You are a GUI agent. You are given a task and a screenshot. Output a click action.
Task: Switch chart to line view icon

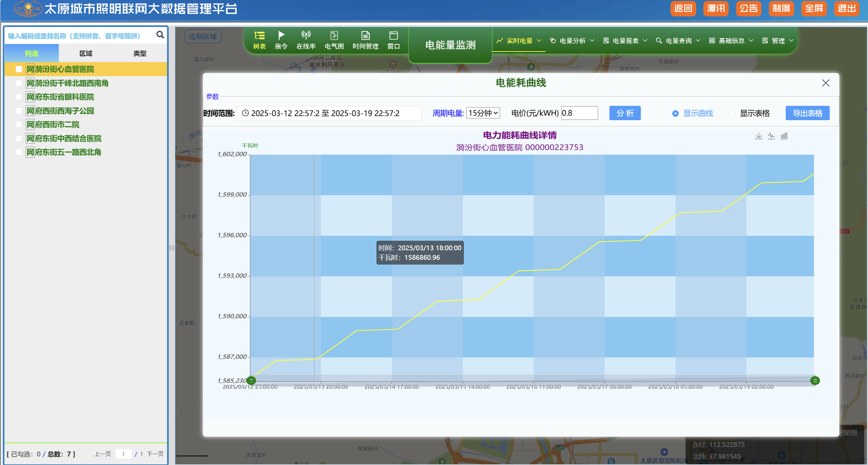[x=771, y=136]
